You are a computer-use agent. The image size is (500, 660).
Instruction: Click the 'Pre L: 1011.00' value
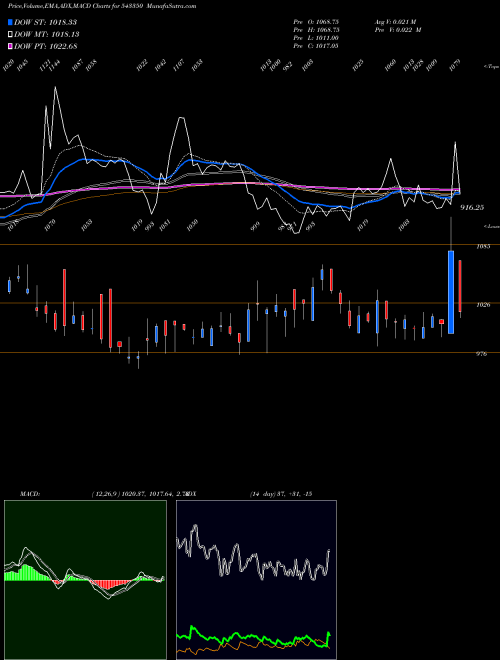pyautogui.click(x=316, y=38)
